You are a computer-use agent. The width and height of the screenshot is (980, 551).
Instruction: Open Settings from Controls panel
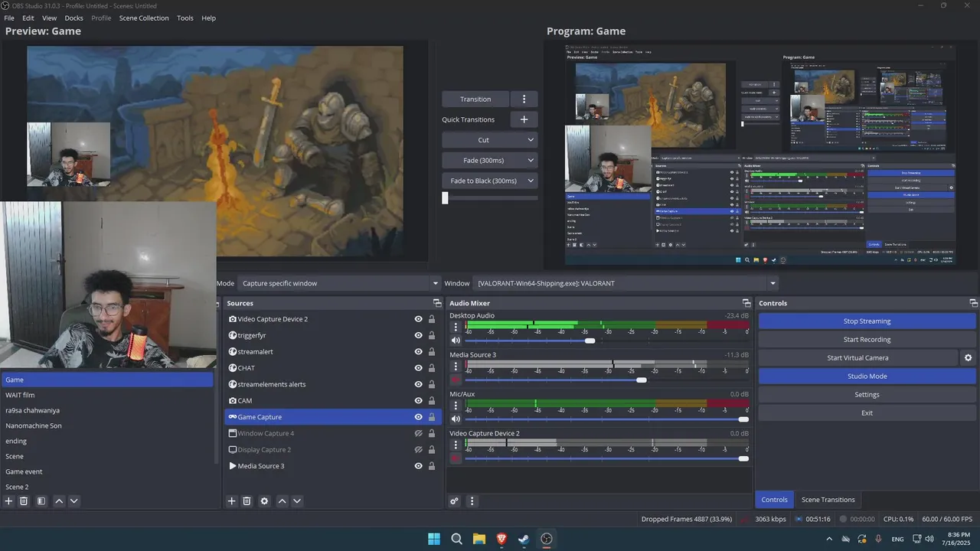(867, 395)
